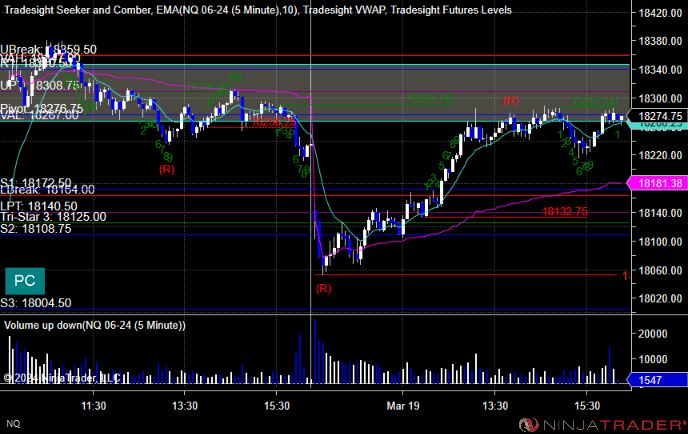Click the 18140.00 price axis label
Image resolution: width=688 pixels, height=434 pixels.
[660, 213]
